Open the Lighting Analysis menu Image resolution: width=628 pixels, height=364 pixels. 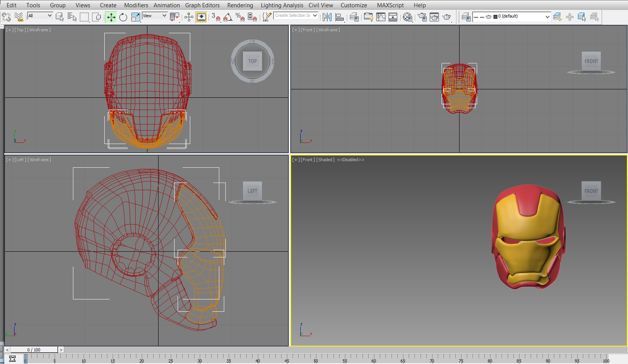pos(282,5)
